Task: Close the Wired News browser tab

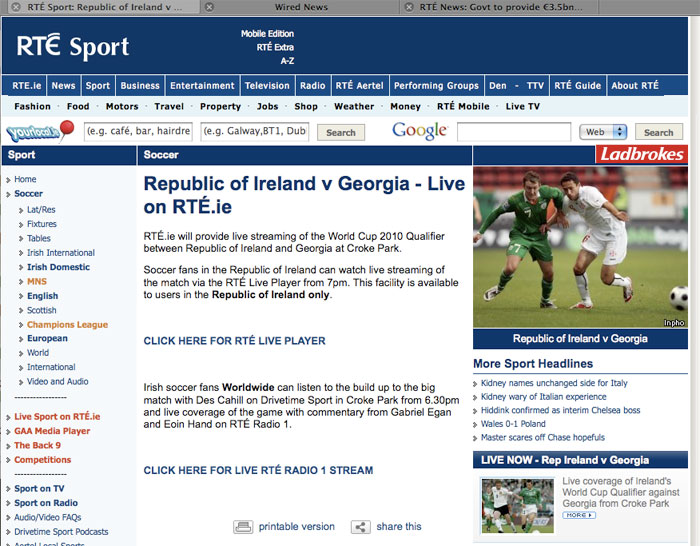Action: [x=209, y=7]
